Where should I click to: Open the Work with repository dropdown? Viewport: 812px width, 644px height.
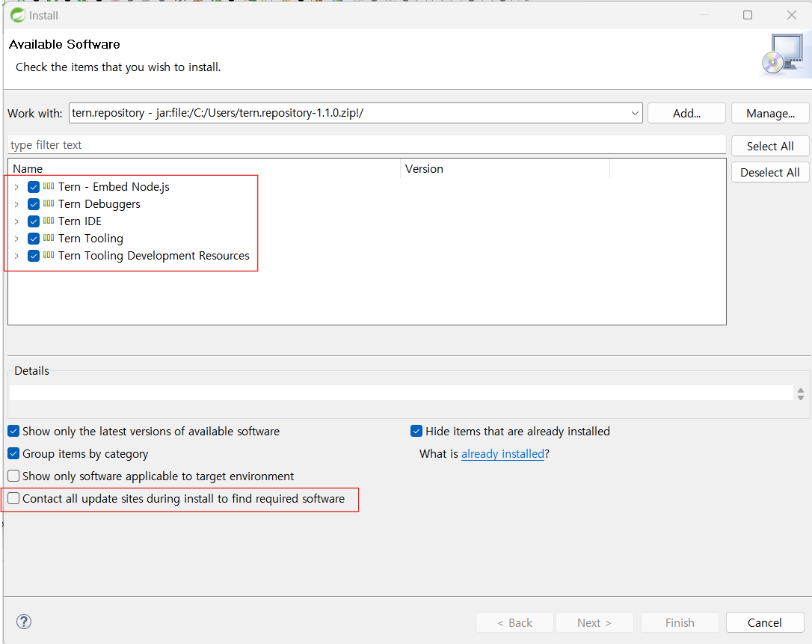tap(635, 113)
